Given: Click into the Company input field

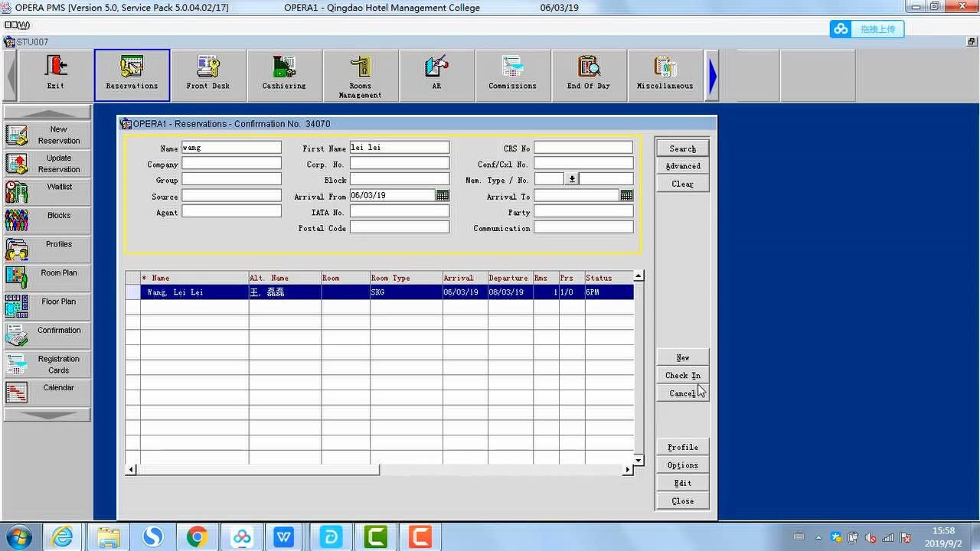Looking at the screenshot, I should 231,164.
